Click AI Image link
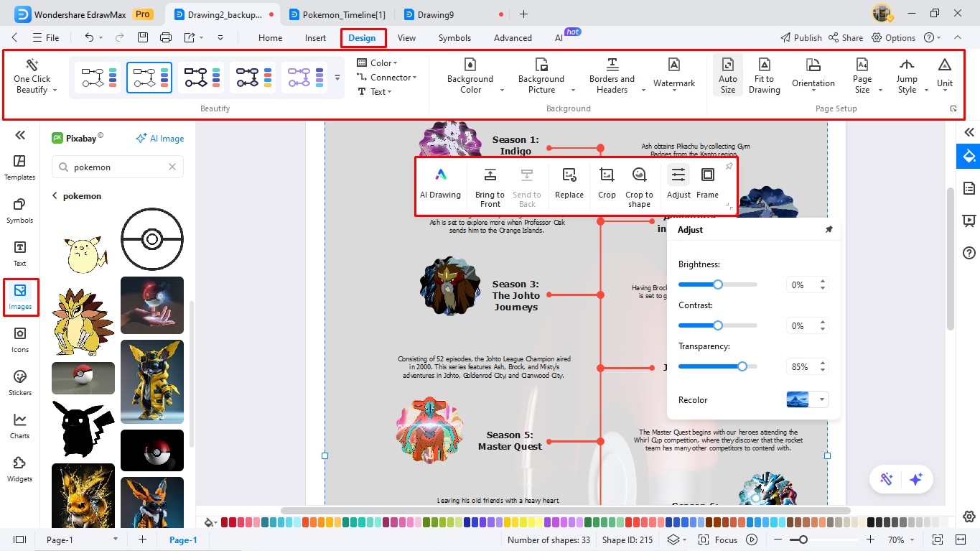 [160, 139]
